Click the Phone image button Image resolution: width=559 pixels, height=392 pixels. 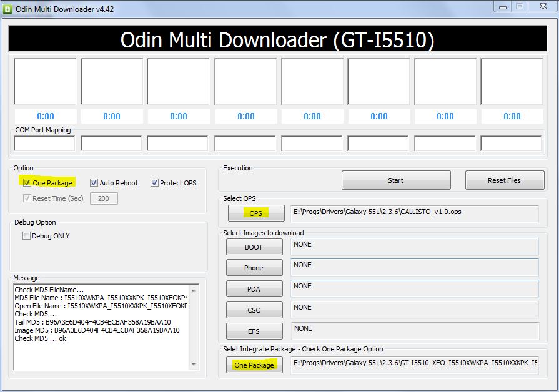(x=254, y=268)
